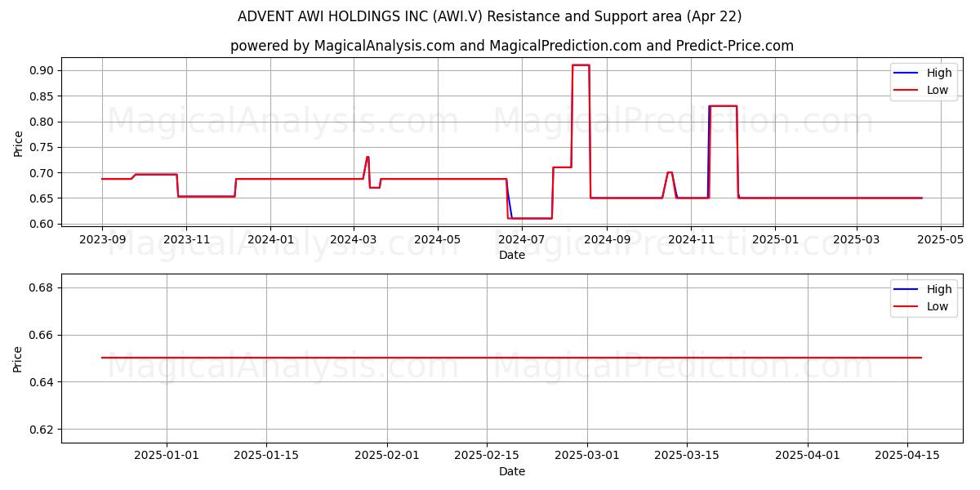Click the '0.60' y-axis tick label
Viewport: 980px width, 490px height.
pos(42,225)
